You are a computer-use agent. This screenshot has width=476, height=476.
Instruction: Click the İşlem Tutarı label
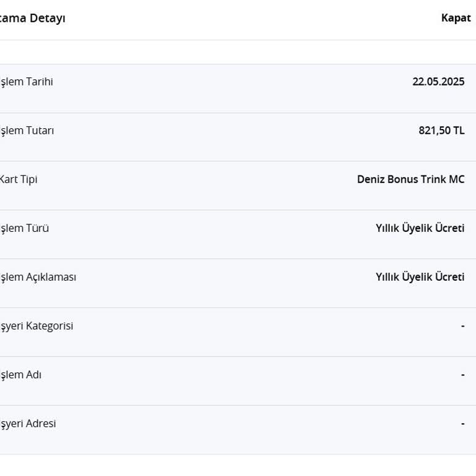[x=27, y=131]
